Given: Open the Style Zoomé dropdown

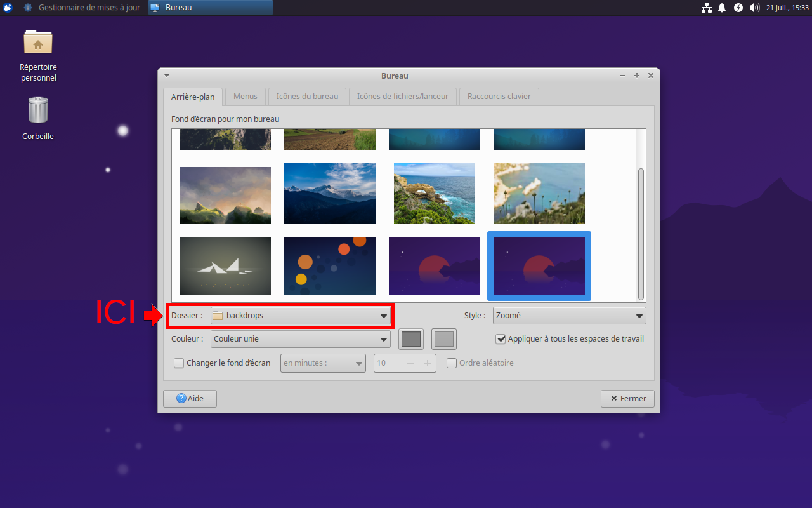Looking at the screenshot, I should (569, 316).
